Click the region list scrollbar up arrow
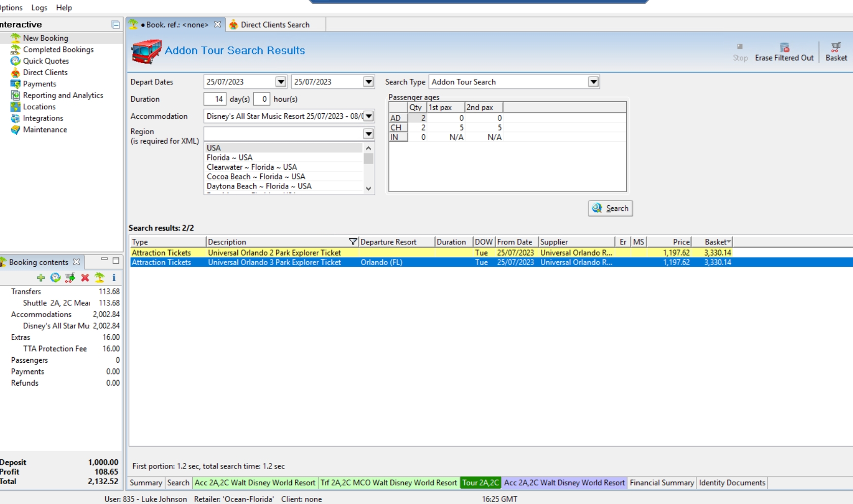 pos(369,148)
